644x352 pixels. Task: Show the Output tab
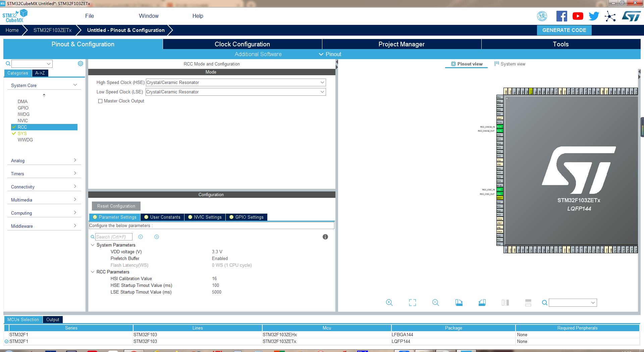click(53, 319)
